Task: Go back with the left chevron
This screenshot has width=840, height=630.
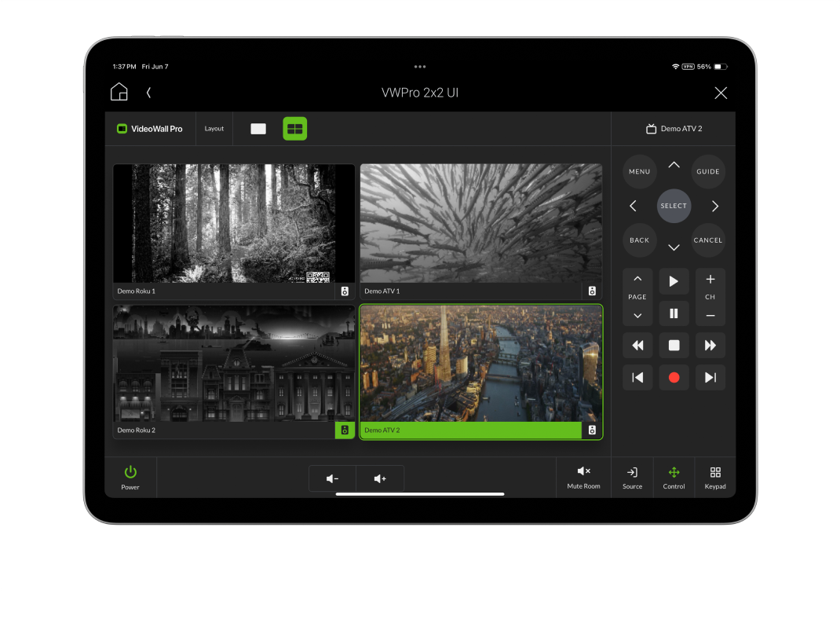Action: coord(148,93)
